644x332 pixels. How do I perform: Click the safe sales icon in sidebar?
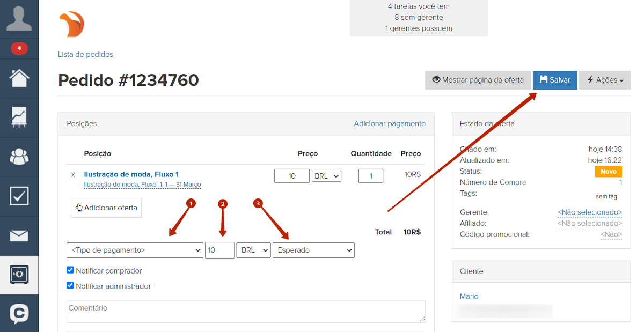coord(19,275)
